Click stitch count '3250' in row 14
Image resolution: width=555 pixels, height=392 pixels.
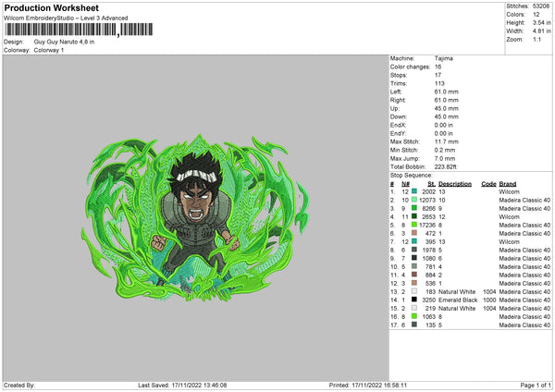click(428, 300)
